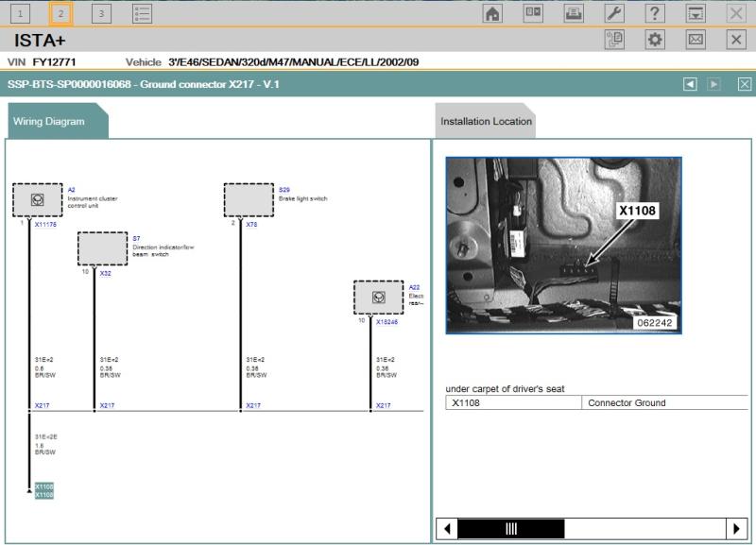Open the printer icon in toolbar
756x545 pixels.
pyautogui.click(x=574, y=13)
